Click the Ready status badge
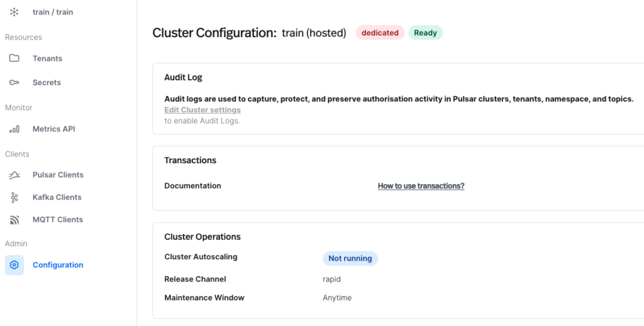The image size is (644, 326). [425, 33]
